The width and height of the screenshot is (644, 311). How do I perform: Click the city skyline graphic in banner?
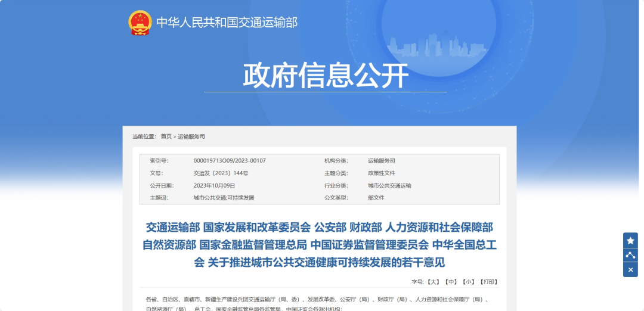(436, 44)
